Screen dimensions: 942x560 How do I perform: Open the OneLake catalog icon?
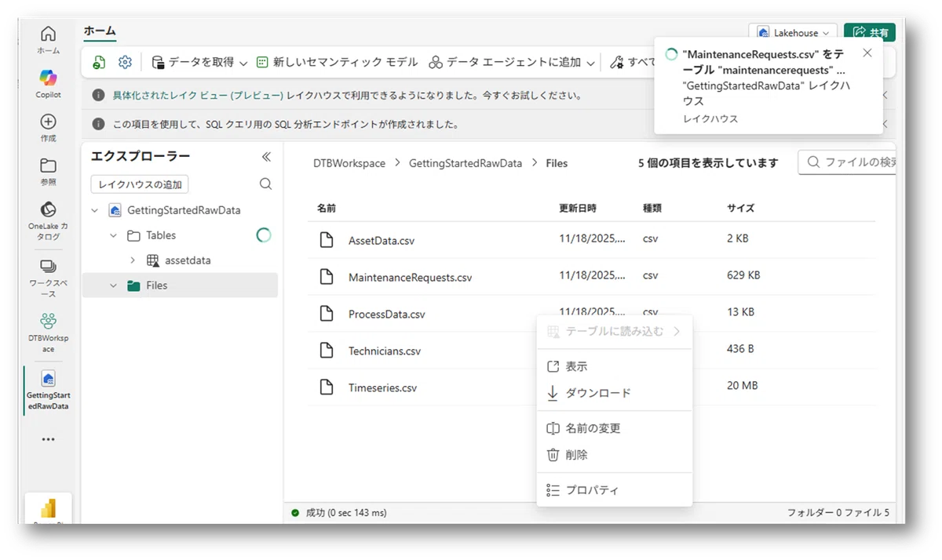click(x=48, y=209)
